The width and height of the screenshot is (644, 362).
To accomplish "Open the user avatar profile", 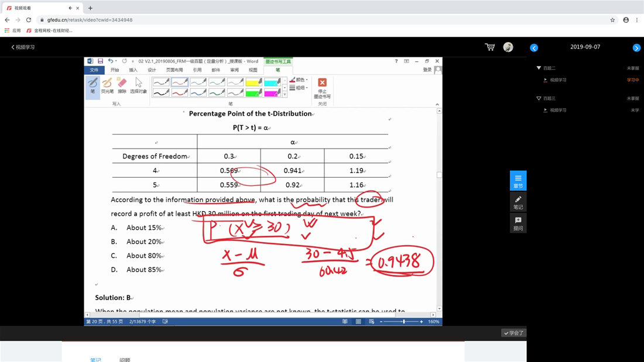I will (x=508, y=47).
